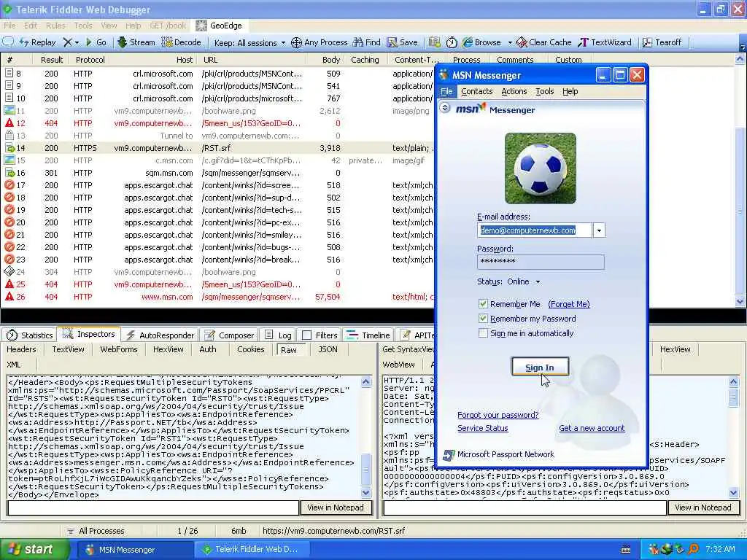Click response pane View in Notepad button
747x560 pixels.
pyautogui.click(x=703, y=507)
